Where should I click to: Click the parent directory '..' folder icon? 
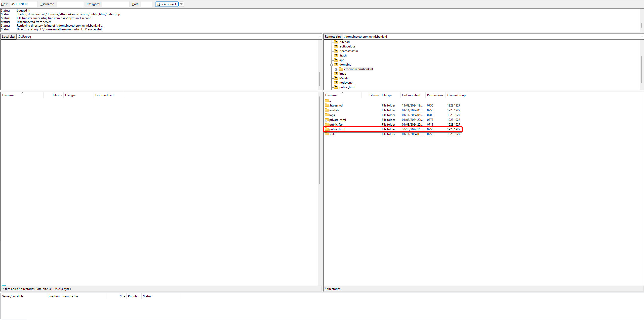click(x=327, y=100)
